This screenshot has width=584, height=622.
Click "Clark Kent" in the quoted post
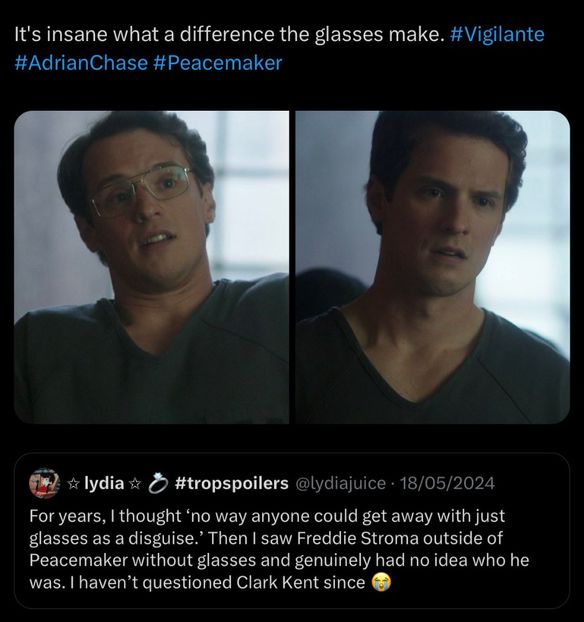coord(278,582)
